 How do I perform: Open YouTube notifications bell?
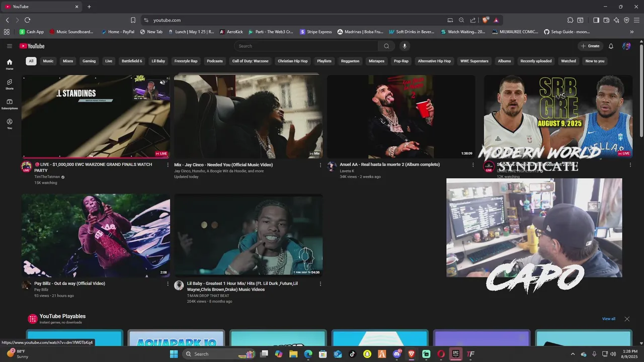point(611,46)
